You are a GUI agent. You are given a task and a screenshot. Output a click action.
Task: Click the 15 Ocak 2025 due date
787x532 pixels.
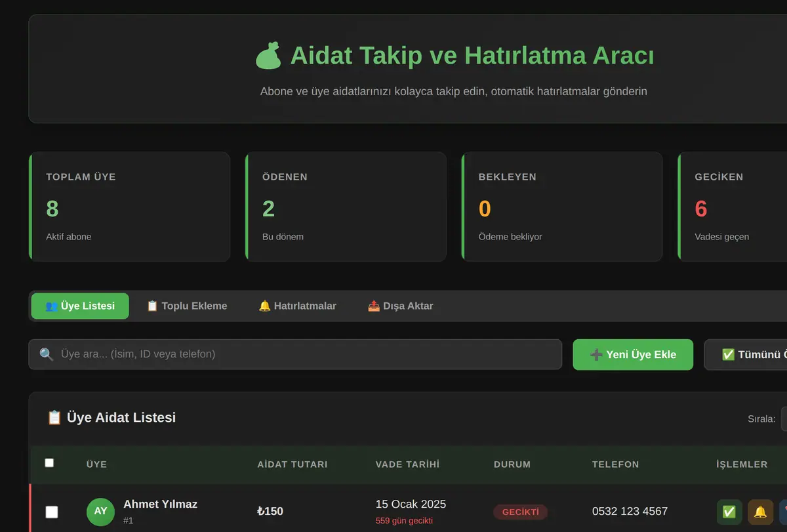[x=411, y=504]
